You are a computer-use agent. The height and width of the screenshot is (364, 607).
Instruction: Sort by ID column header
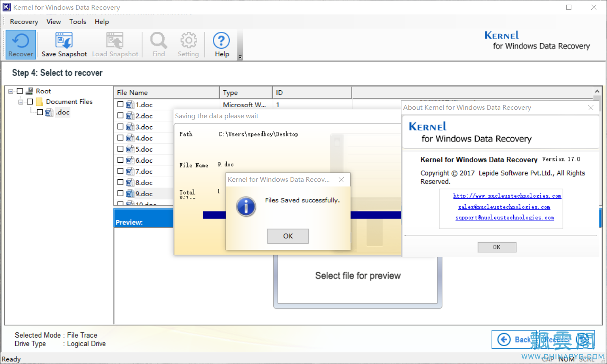coord(312,92)
